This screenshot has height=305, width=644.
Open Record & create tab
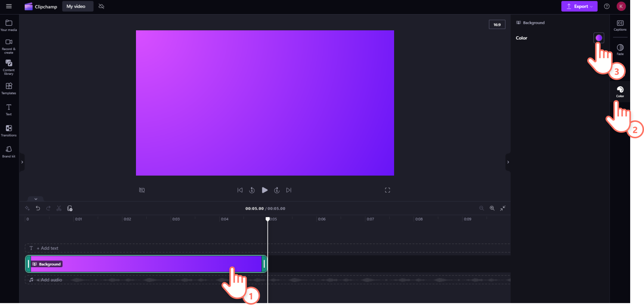pos(9,46)
